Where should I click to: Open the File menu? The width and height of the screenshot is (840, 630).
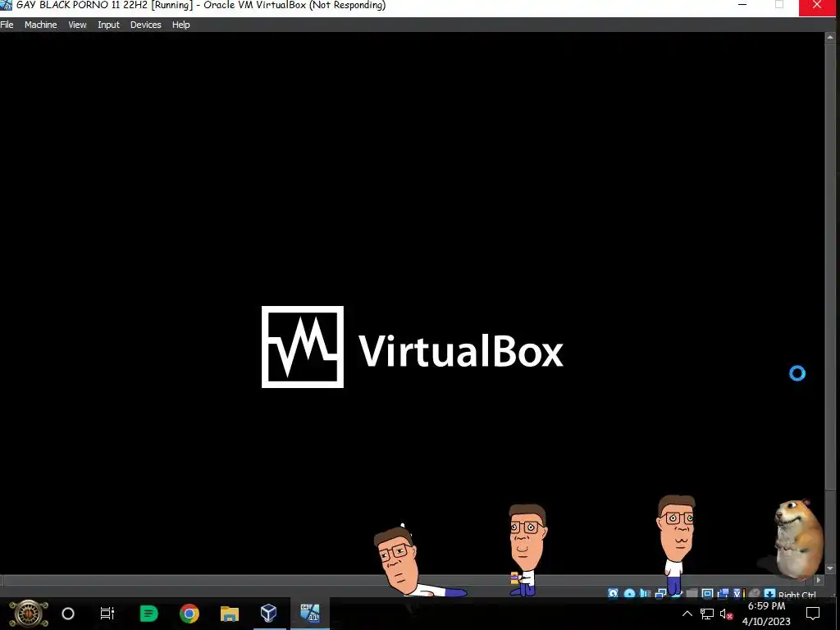[7, 25]
